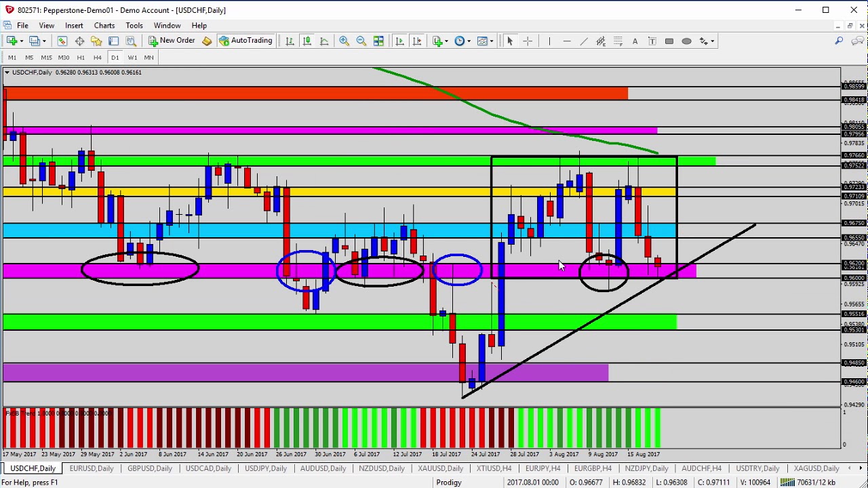
Task: Zoom out of the chart
Action: tap(361, 41)
